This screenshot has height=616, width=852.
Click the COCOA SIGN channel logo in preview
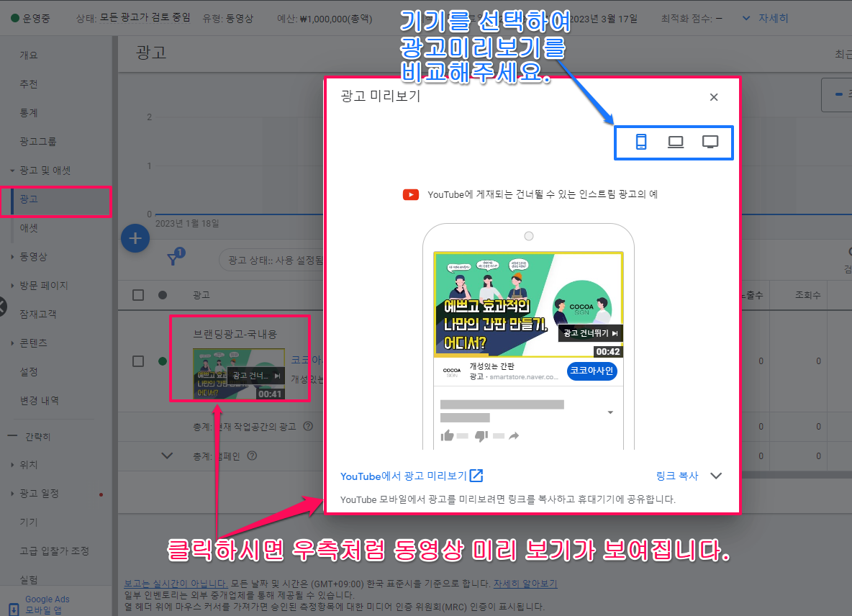tap(452, 372)
